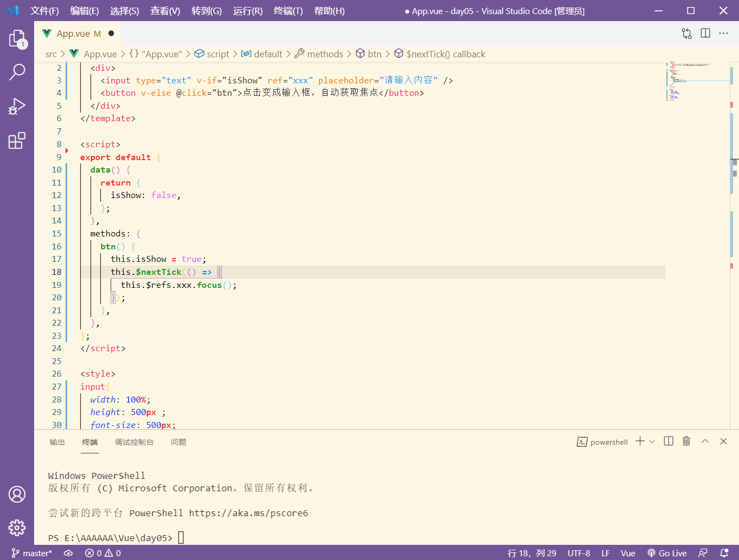The image size is (739, 560).
Task: Close the terminal panel
Action: (x=723, y=442)
